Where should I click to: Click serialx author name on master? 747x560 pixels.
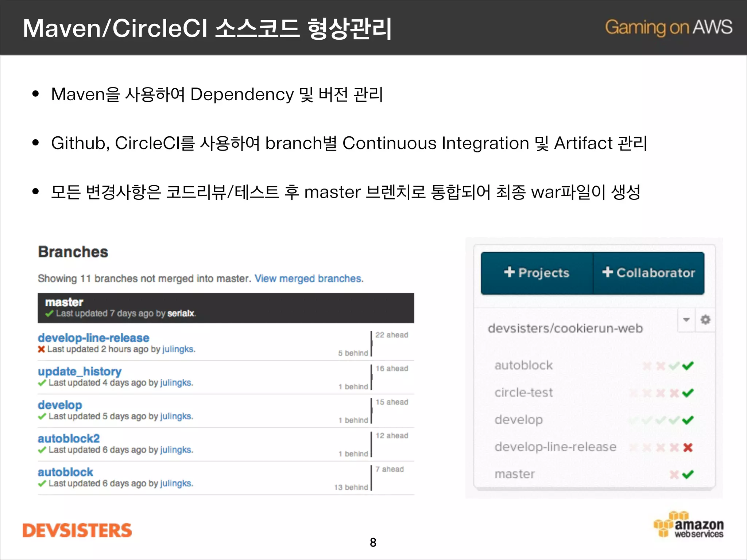pyautogui.click(x=181, y=314)
